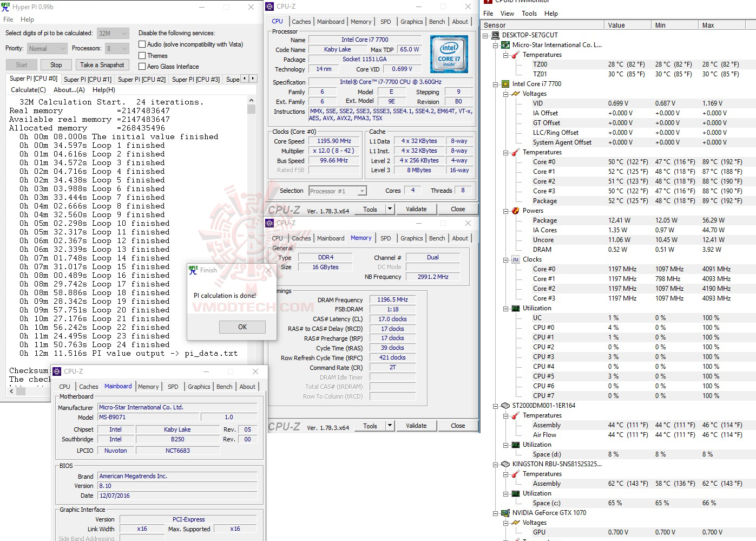Click the KINGSTON drive icon in HWMonitor
756x541 pixels.
click(505, 464)
